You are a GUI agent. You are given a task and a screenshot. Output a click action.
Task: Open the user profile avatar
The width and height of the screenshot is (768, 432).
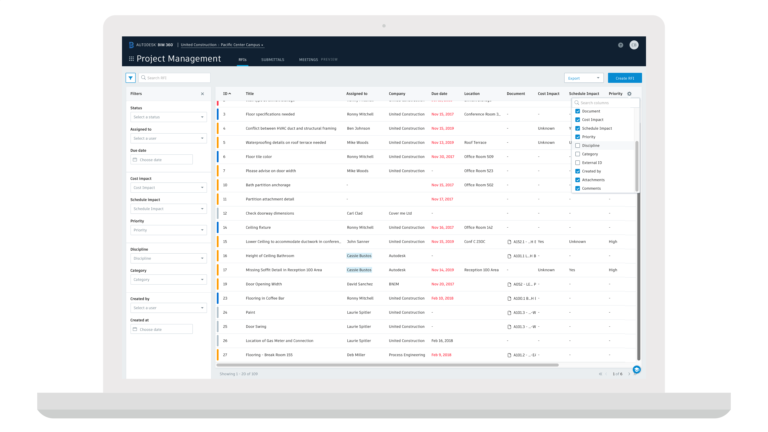[x=634, y=45]
